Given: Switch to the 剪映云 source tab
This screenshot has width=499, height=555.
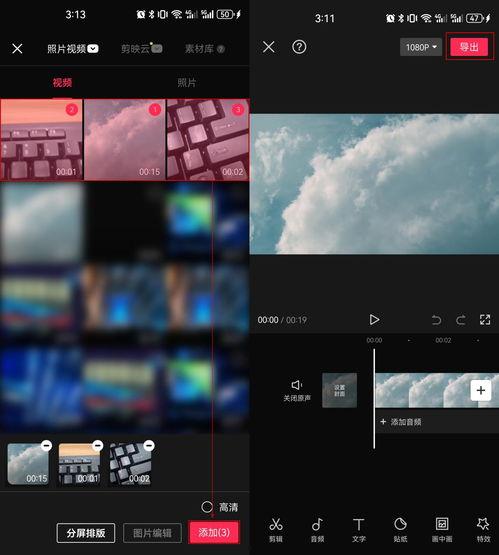Looking at the screenshot, I should (x=142, y=48).
